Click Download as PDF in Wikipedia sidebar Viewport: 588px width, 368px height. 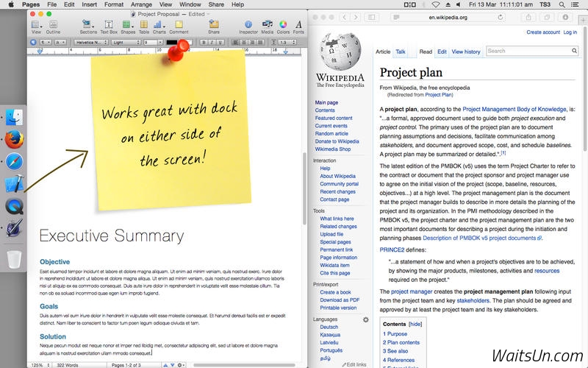pyautogui.click(x=340, y=300)
